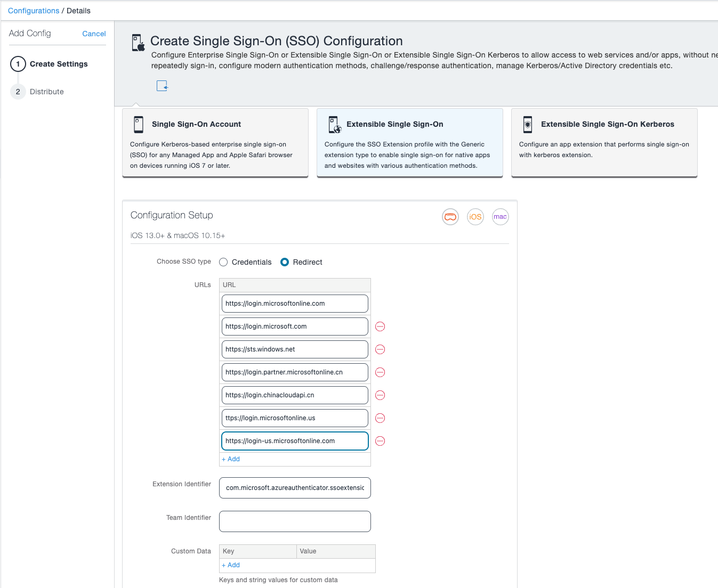Remove the https://sts.windows.net URL entry
The image size is (718, 588).
[380, 349]
